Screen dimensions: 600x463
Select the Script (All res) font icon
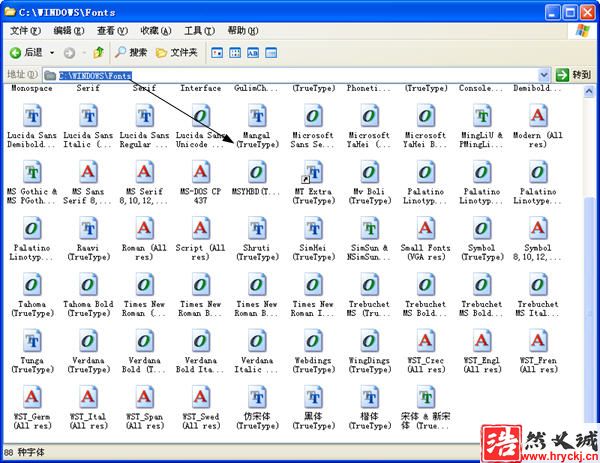coord(201,228)
